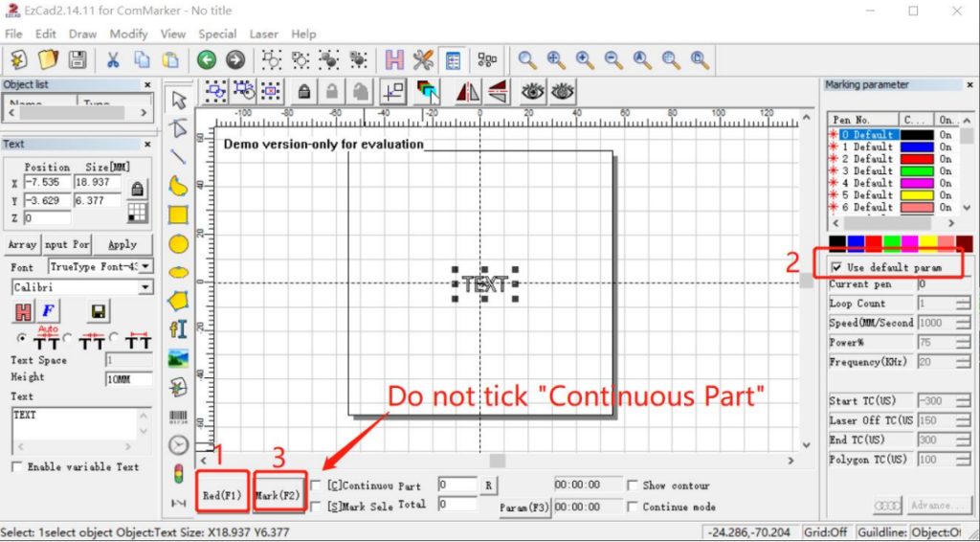Viewport: 980px width, 542px height.
Task: Pick the barcode tool in left toolbar
Action: (x=178, y=417)
